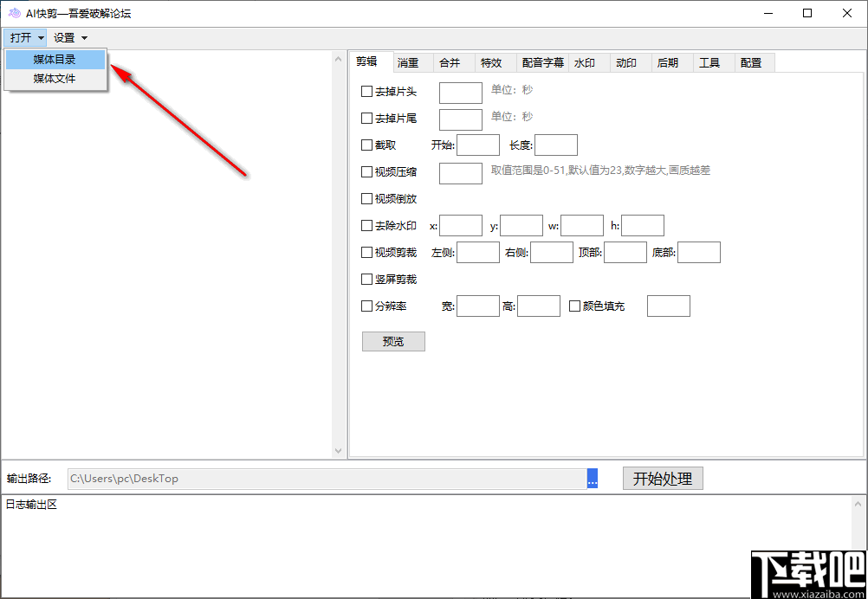Click log area scrollbar up arrow
Image resolution: width=868 pixels, height=599 pixels.
click(858, 504)
